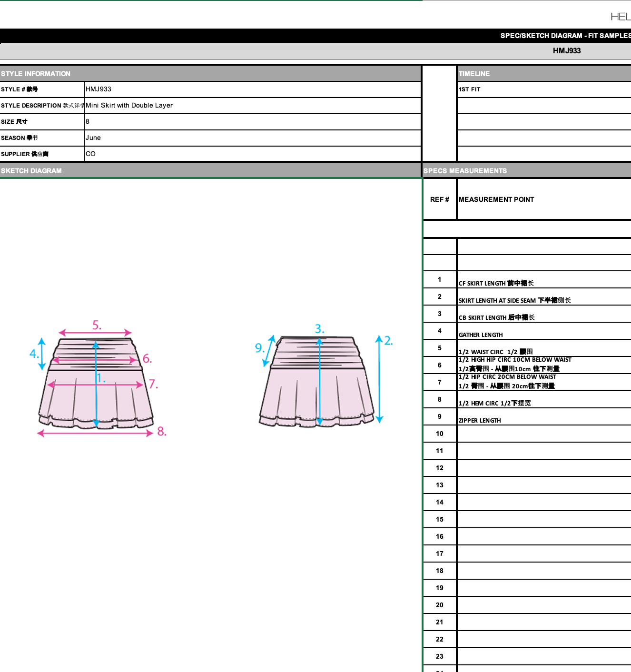Screen dimensions: 631x672
Task: Select the 1/2 HEM CIRC measurement cell
Action: [x=544, y=400]
